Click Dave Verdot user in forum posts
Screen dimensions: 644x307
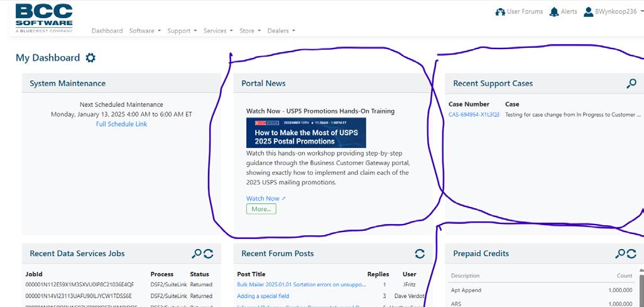click(410, 296)
